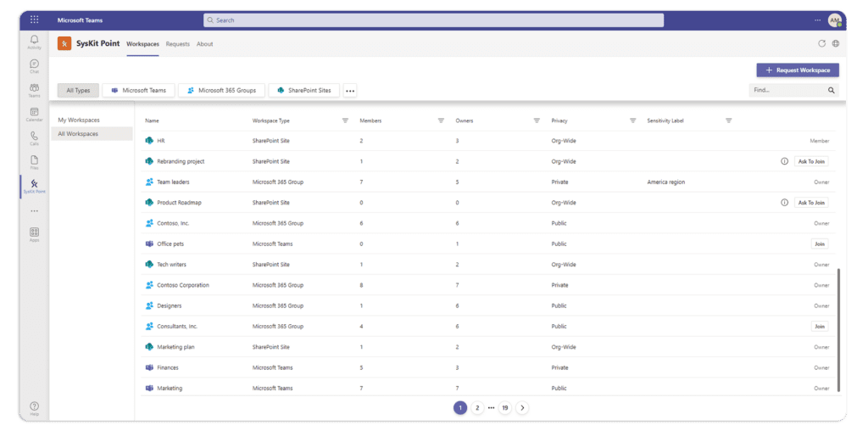This screenshot has height=431, width=868.
Task: Click the Request Workspace button
Action: [798, 70]
